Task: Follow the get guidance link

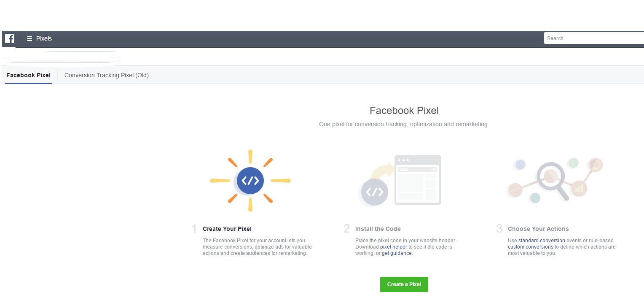Action: tap(397, 253)
